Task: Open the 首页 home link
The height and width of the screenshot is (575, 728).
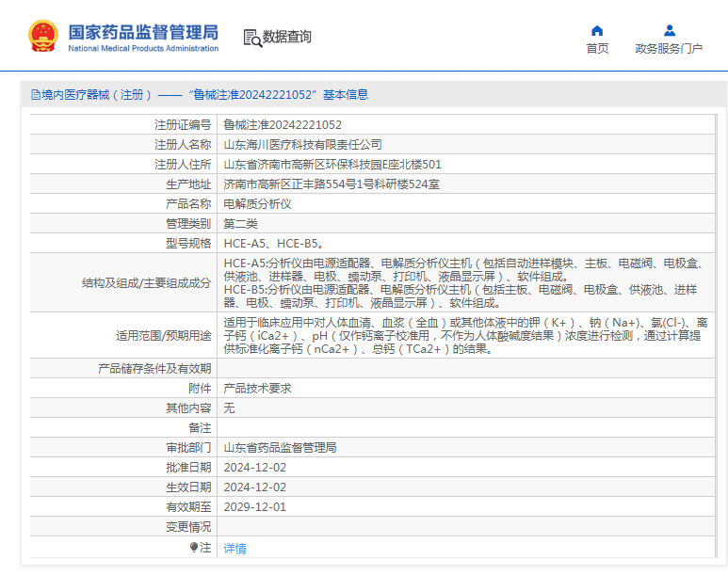Action: [x=597, y=48]
